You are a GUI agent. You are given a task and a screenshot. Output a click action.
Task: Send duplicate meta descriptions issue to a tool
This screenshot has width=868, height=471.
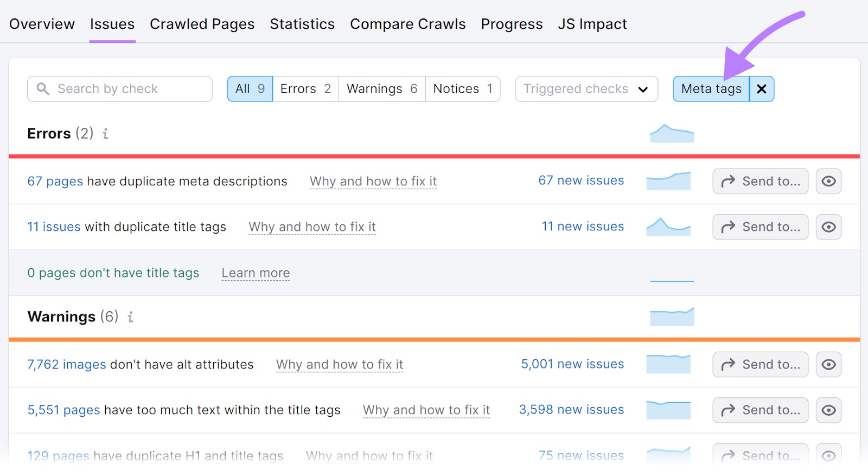point(761,181)
